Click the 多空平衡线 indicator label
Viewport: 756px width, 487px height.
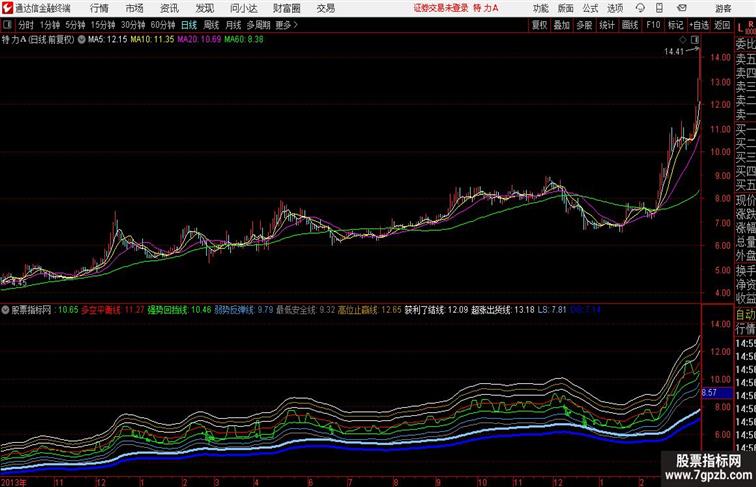coord(101,310)
